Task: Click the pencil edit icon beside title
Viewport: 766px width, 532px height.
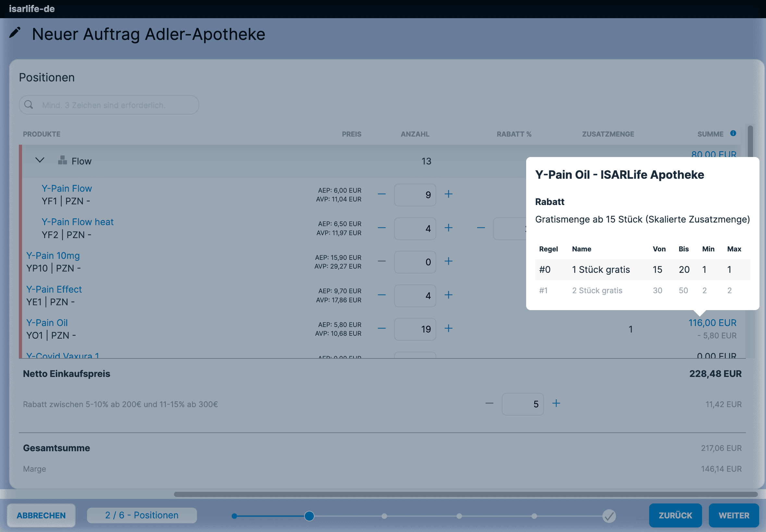Action: 15,33
